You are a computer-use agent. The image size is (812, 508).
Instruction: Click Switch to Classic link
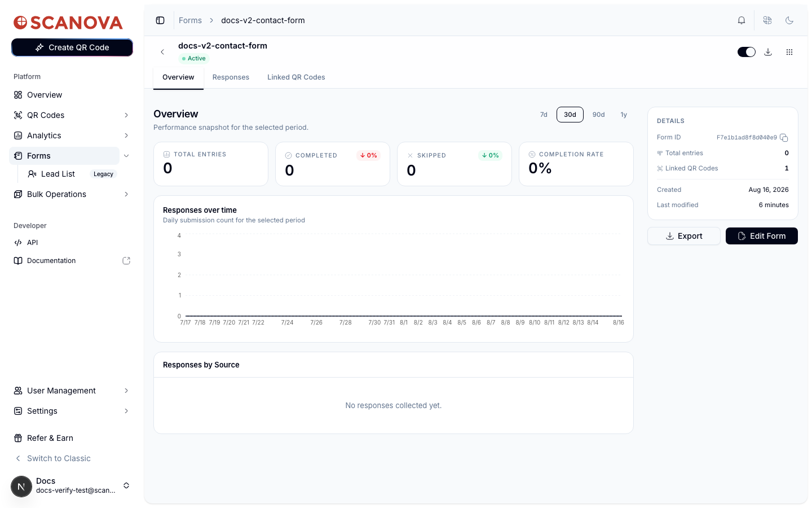pyautogui.click(x=59, y=458)
